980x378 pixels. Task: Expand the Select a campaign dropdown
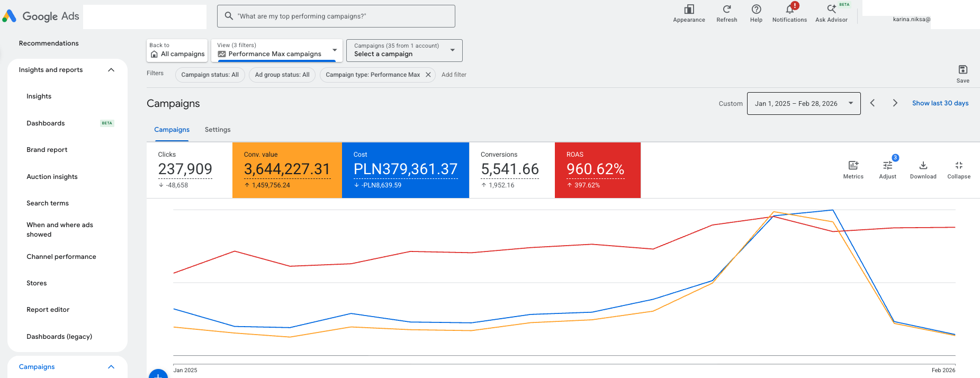point(404,50)
